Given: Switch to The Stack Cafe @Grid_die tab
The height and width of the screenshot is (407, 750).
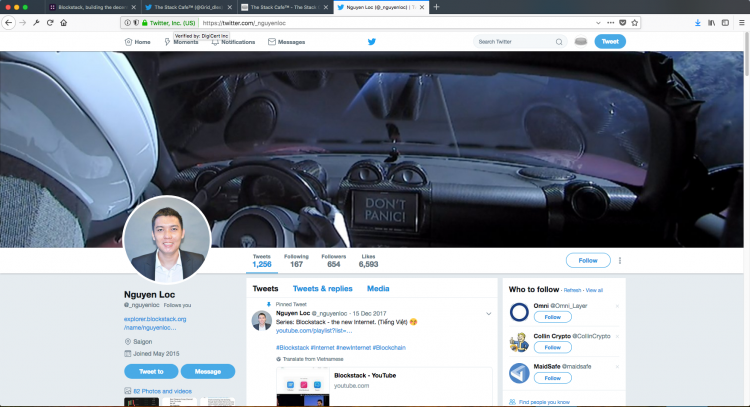Looking at the screenshot, I should click(188, 7).
